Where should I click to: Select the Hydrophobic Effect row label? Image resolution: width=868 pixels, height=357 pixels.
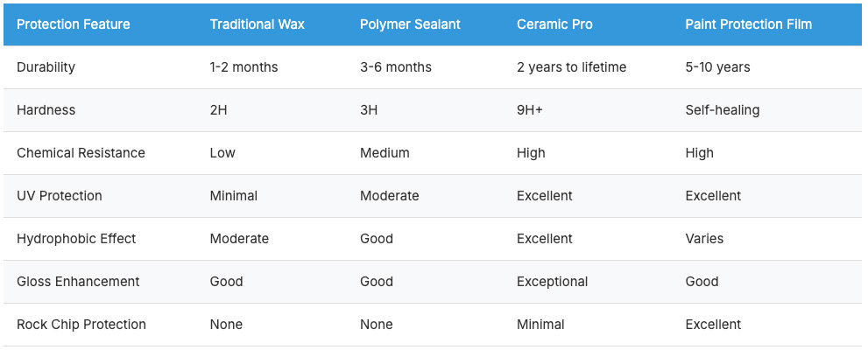pos(76,239)
